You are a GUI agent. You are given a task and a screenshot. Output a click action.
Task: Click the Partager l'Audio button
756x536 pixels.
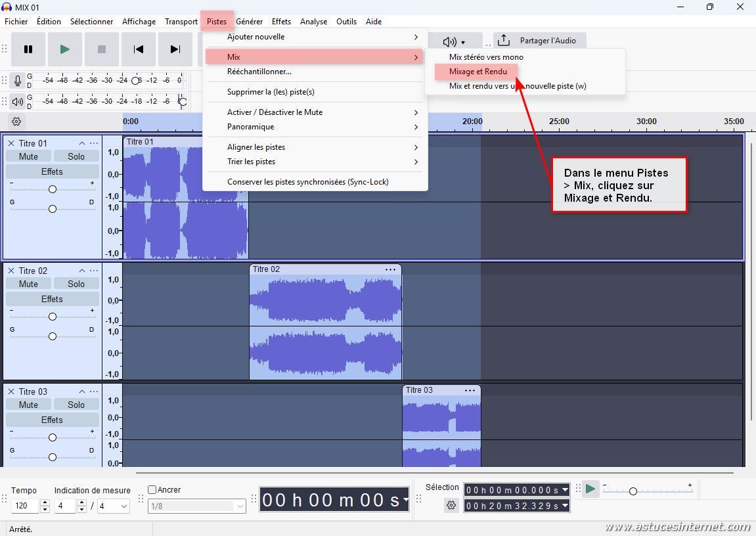pyautogui.click(x=539, y=41)
